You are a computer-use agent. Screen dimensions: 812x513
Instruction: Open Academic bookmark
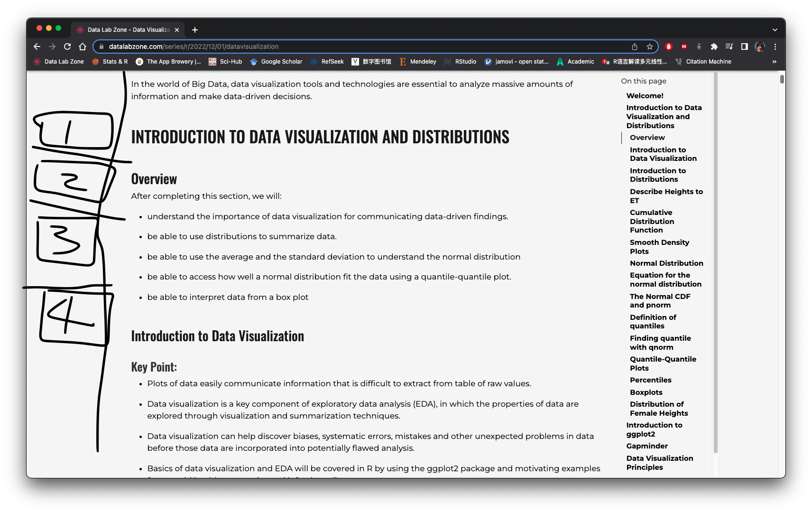click(575, 62)
